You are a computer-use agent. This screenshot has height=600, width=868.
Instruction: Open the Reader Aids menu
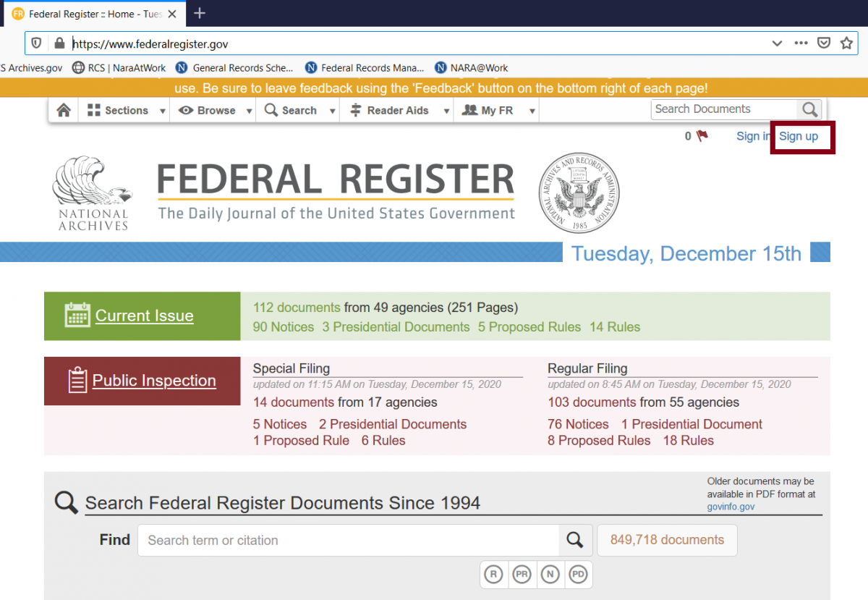(x=390, y=111)
